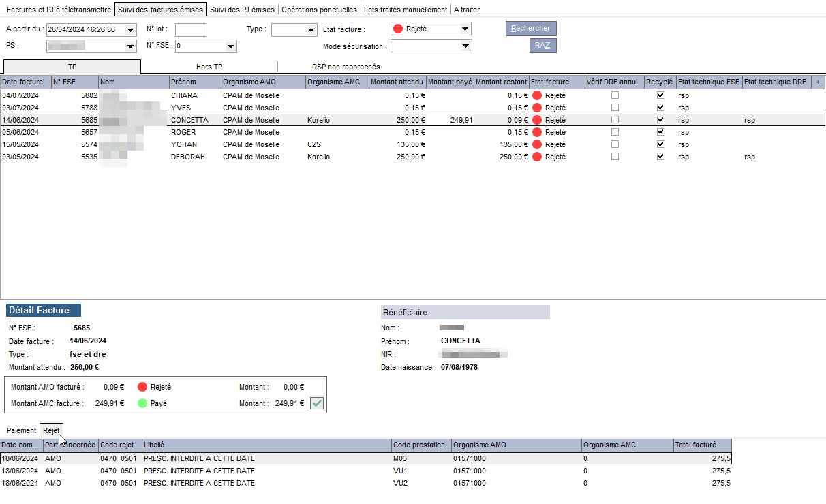Screen dimensions: 826x504
Task: Click the green Payé status circle
Action: click(x=142, y=403)
